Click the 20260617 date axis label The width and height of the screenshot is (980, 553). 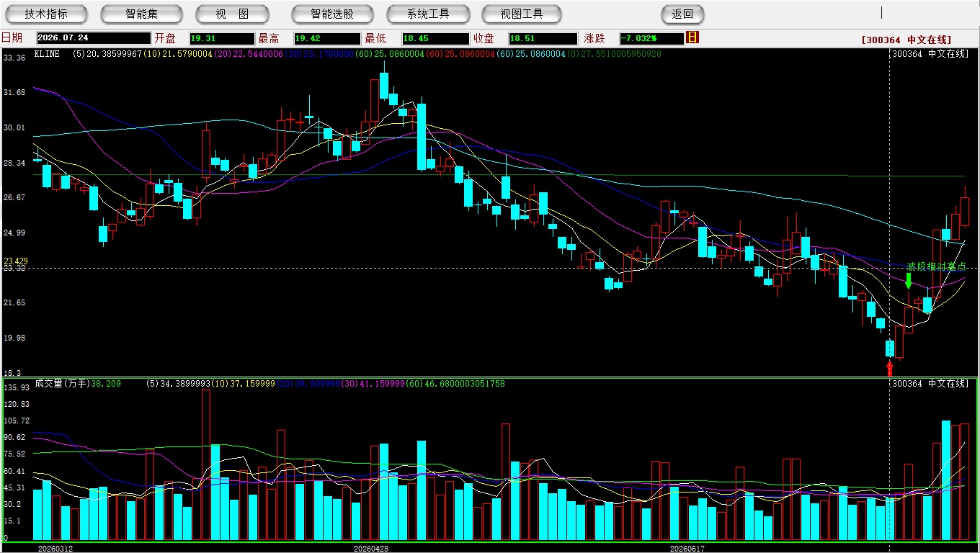pos(687,549)
